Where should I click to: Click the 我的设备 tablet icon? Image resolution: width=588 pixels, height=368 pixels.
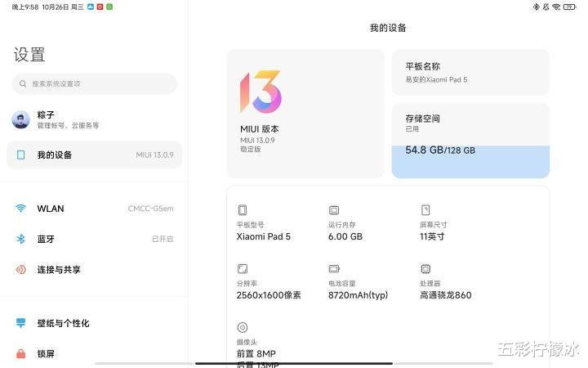coord(20,155)
